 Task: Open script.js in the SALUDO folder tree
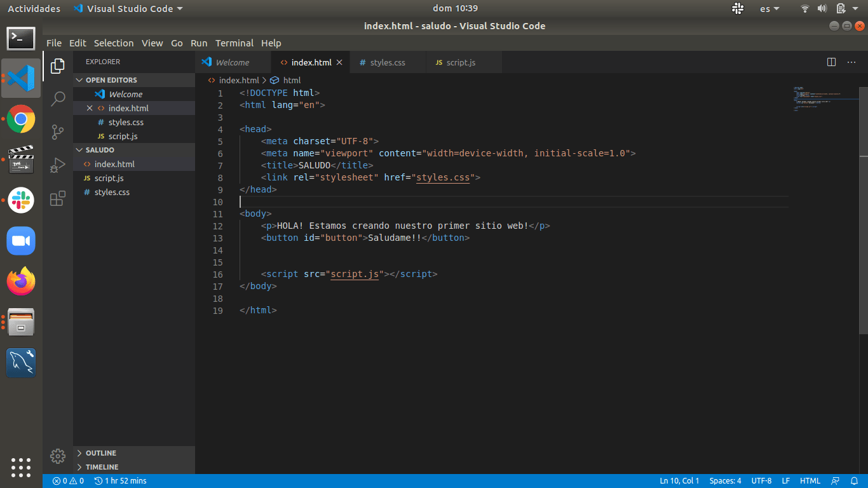[109, 178]
